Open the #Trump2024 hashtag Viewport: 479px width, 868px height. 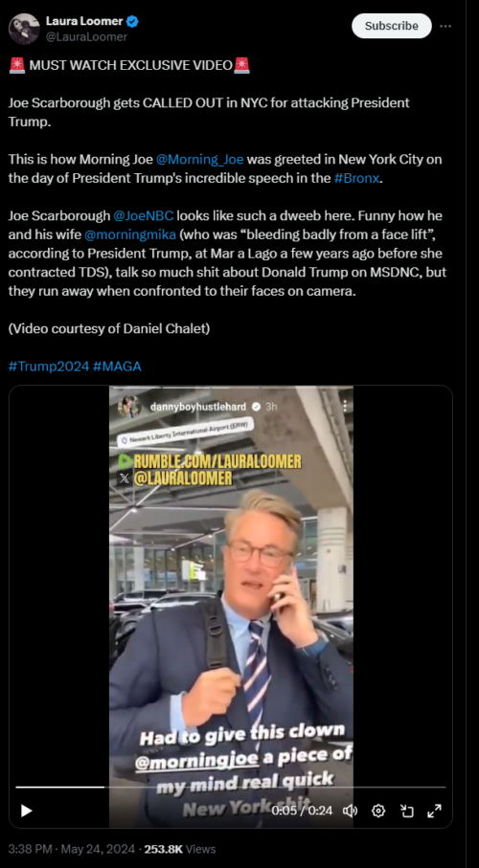(x=49, y=366)
